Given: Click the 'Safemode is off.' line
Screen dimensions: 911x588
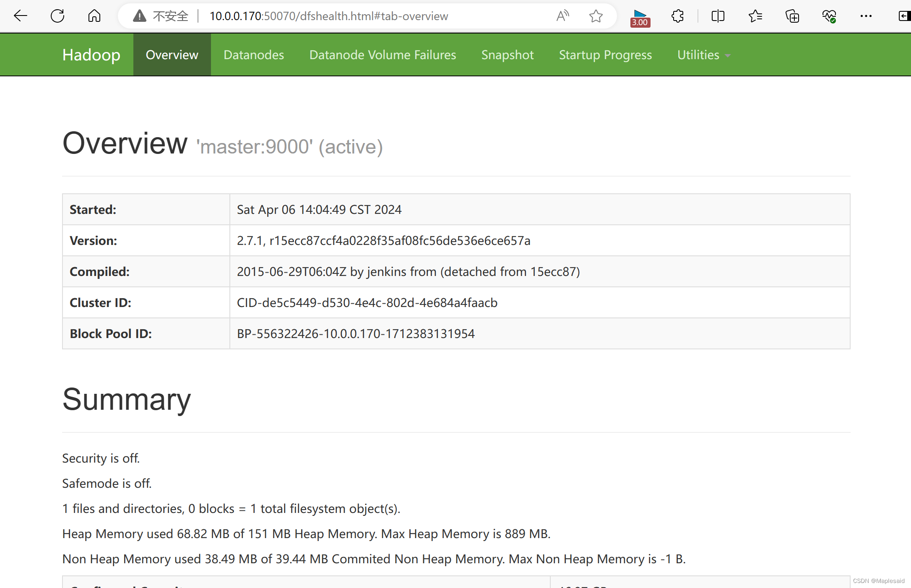Looking at the screenshot, I should click(107, 483).
